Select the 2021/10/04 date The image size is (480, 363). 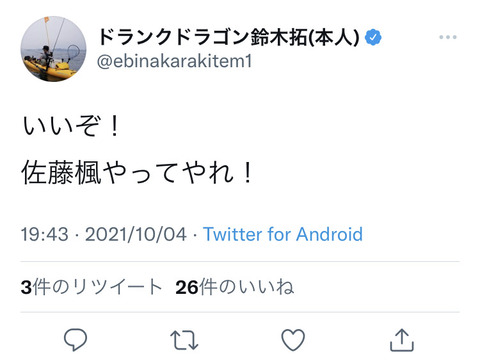tap(136, 234)
